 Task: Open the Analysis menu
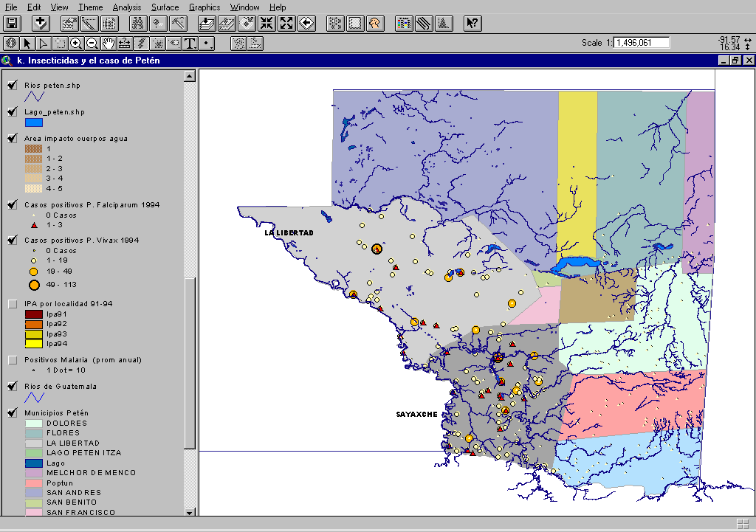126,7
